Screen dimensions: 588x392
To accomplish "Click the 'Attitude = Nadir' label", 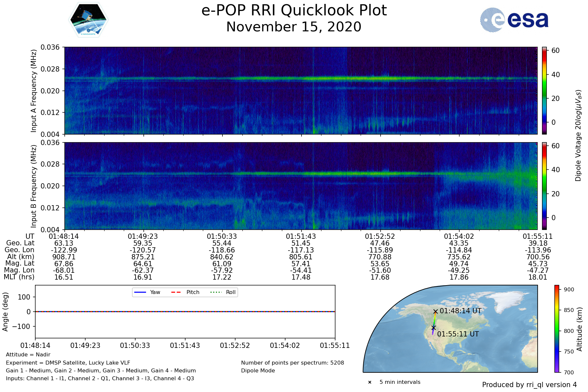I will [x=28, y=355].
